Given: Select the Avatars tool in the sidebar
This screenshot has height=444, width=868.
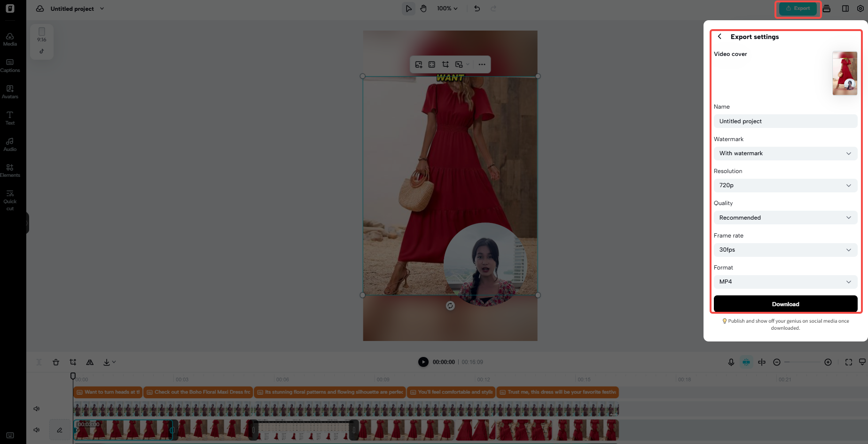Looking at the screenshot, I should point(10,92).
